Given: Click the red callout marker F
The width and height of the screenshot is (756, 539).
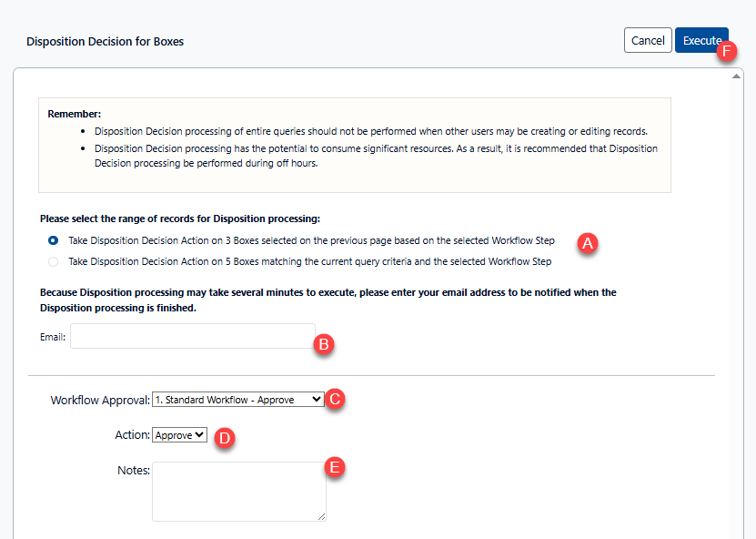Looking at the screenshot, I should [727, 51].
